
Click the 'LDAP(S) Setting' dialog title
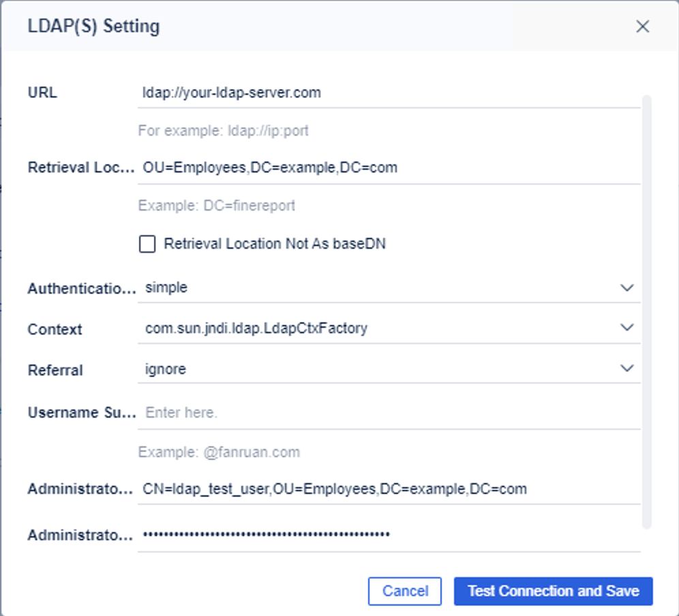coord(93,27)
